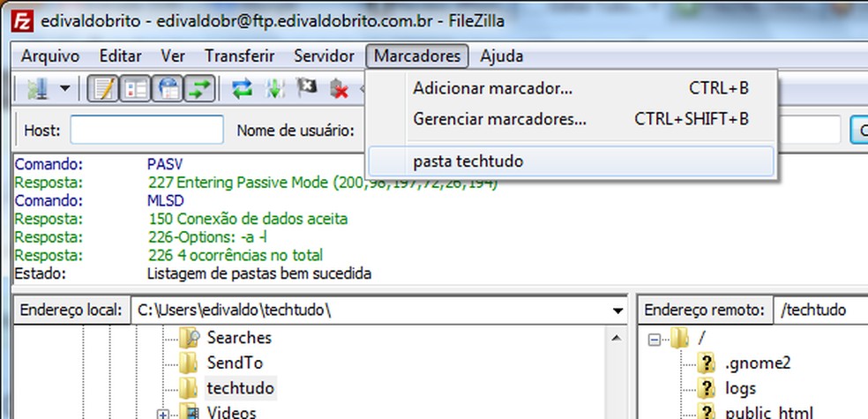
Task: Open Ver menu
Action: click(x=173, y=56)
